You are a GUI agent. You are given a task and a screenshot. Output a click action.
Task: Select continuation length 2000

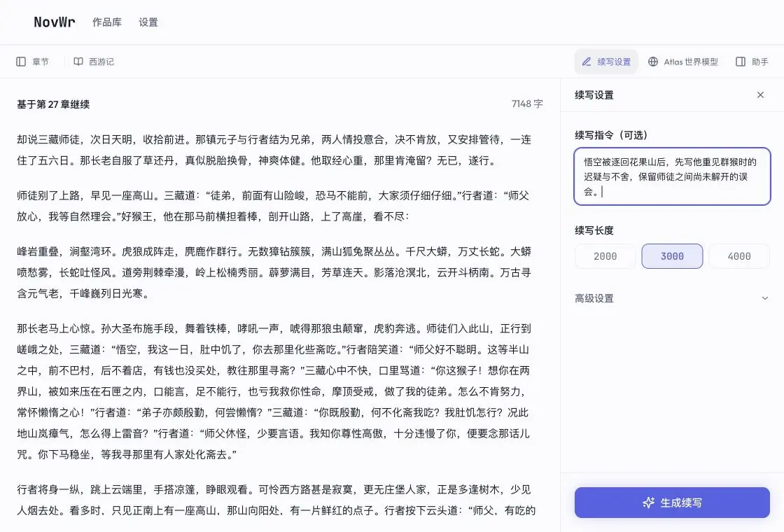click(x=605, y=256)
